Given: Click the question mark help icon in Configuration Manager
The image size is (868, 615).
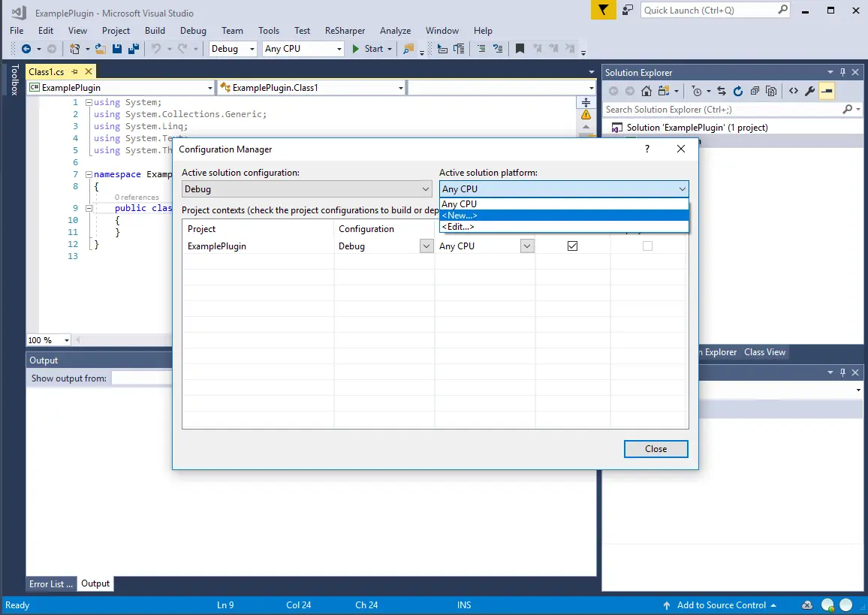Looking at the screenshot, I should tap(647, 149).
